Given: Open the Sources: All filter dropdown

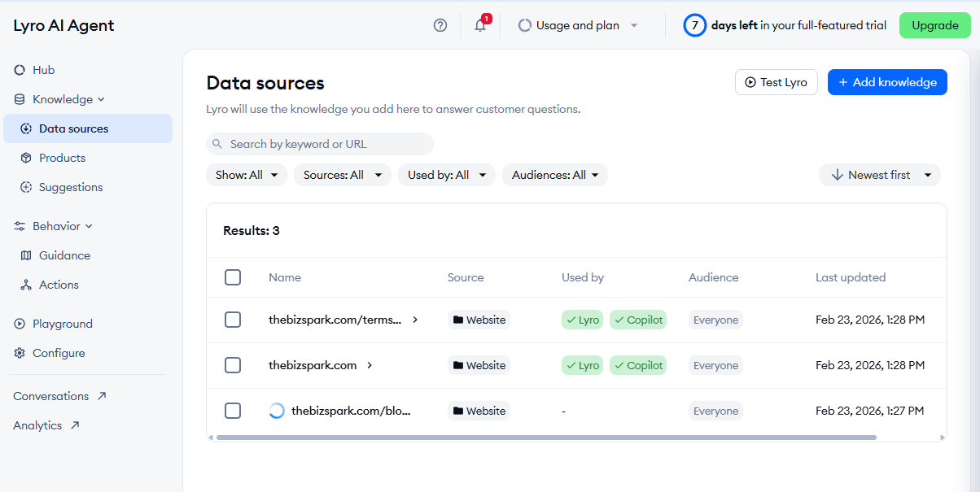Looking at the screenshot, I should pos(342,175).
